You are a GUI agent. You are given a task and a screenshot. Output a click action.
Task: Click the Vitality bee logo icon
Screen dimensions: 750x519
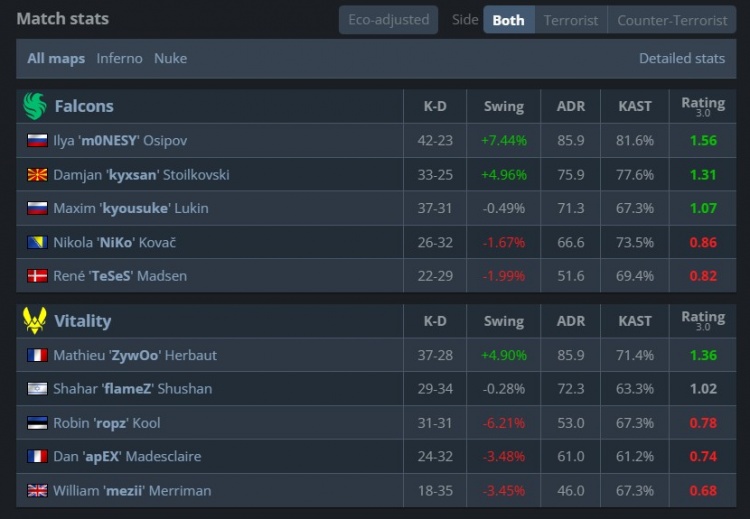pos(34,321)
